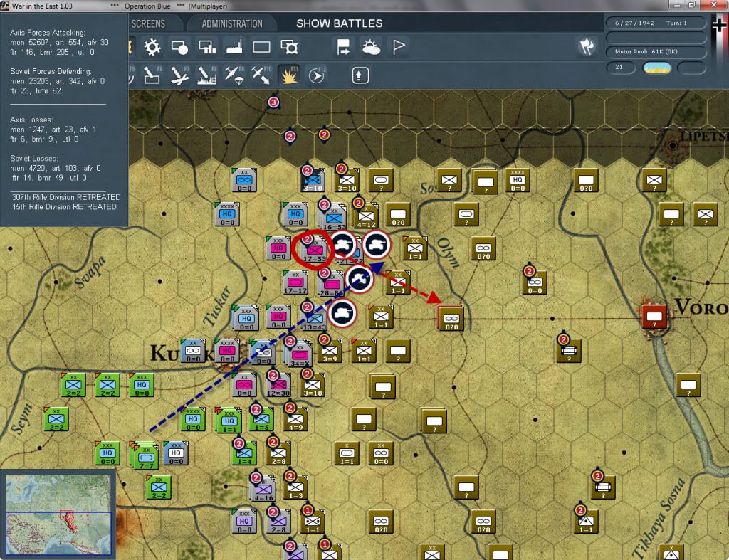Click the date and turn display
The width and height of the screenshot is (729, 560).
tap(656, 23)
